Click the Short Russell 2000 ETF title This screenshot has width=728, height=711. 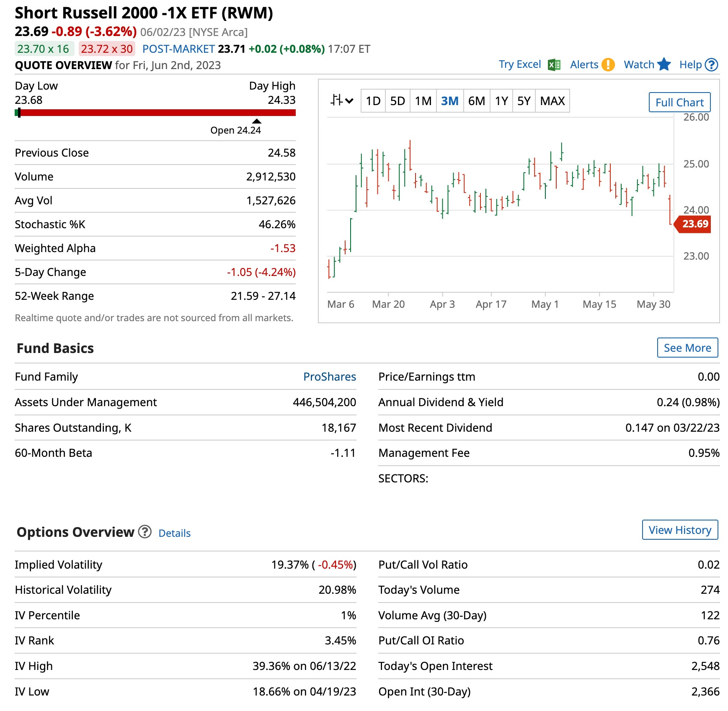144,13
